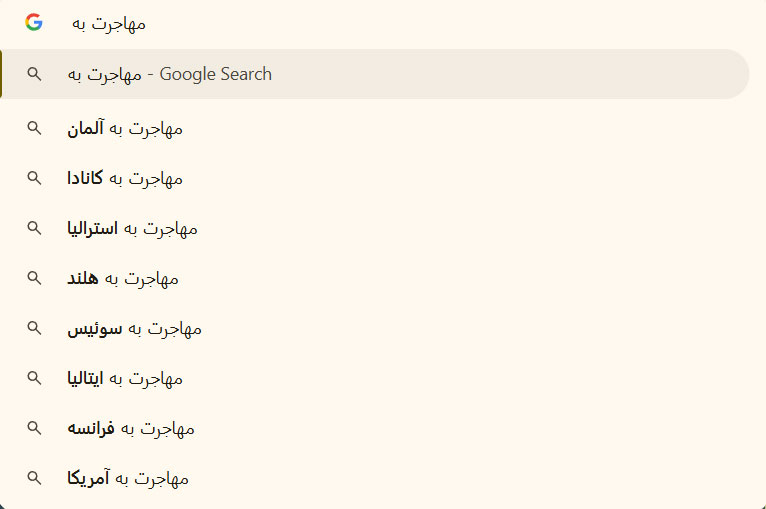Image resolution: width=766 pixels, height=509 pixels.
Task: Click the search icon beside the Google Search entry
Action: point(34,74)
